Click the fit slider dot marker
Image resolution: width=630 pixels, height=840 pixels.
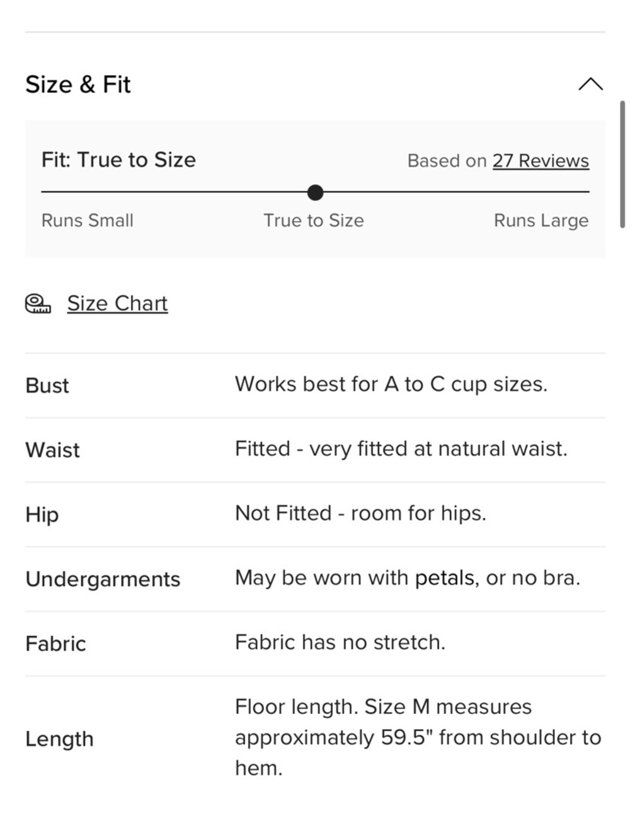(316, 192)
